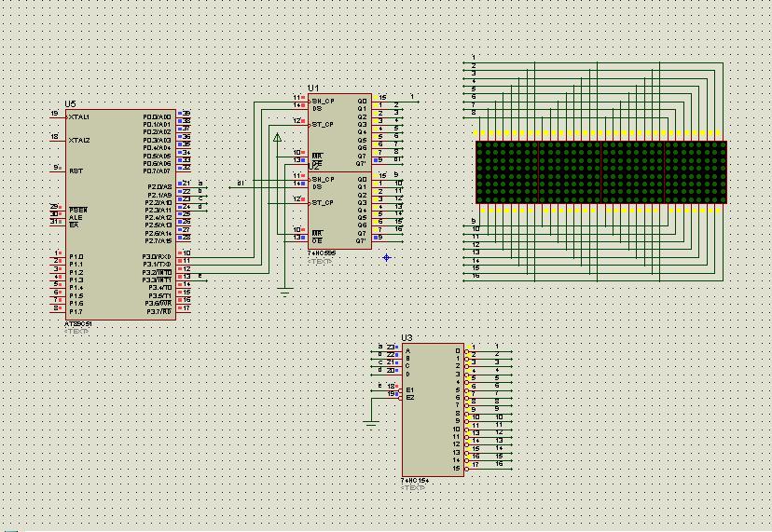772x532 pixels.
Task: Click the XTAL1 pin 19 on U5
Action: click(x=58, y=116)
